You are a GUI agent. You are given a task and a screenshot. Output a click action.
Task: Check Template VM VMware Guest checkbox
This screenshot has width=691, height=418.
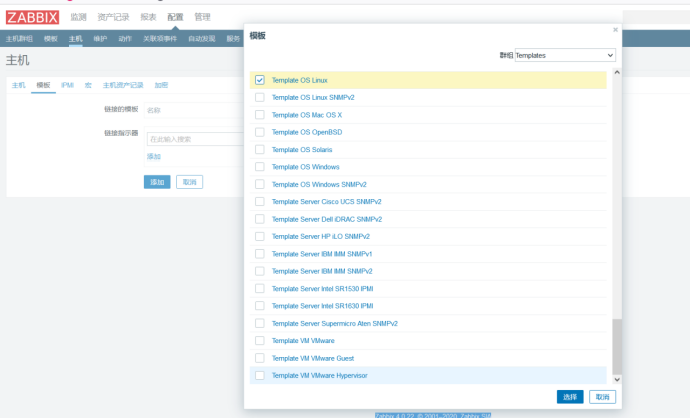click(260, 358)
